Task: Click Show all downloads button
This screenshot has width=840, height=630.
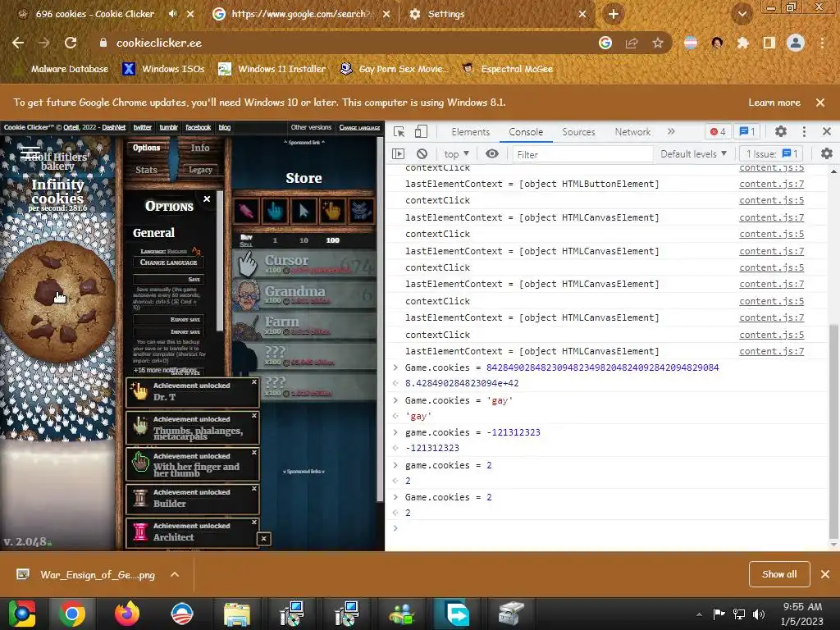Action: (x=779, y=574)
